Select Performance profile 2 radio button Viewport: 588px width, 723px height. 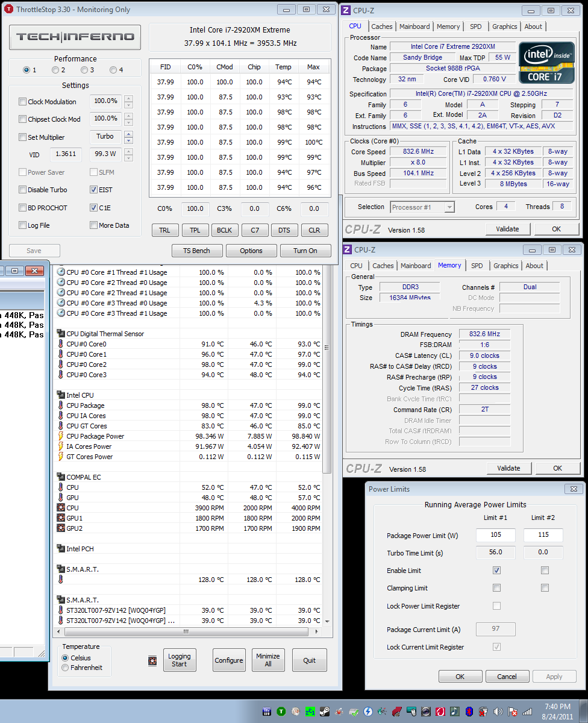55,70
